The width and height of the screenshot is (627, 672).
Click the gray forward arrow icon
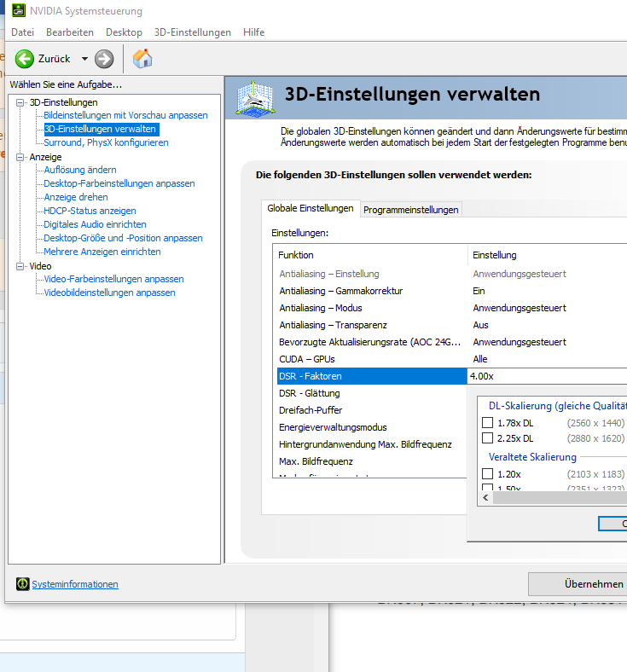pyautogui.click(x=104, y=59)
